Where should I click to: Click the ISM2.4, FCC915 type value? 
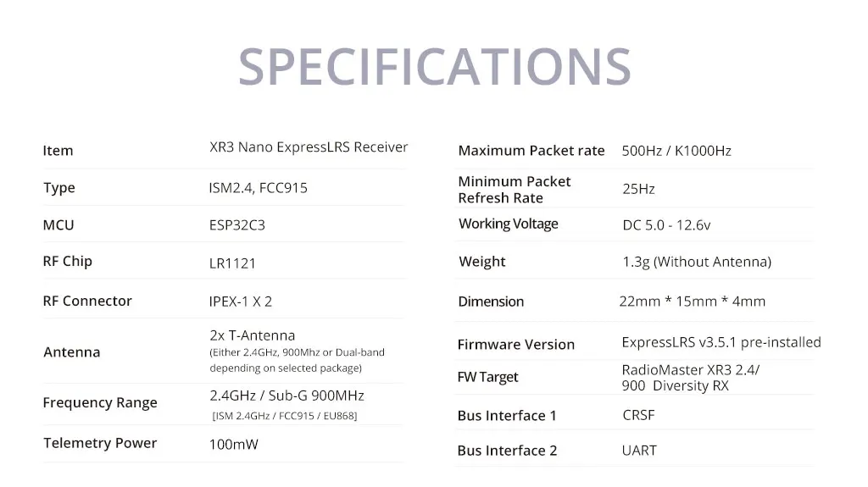258,188
